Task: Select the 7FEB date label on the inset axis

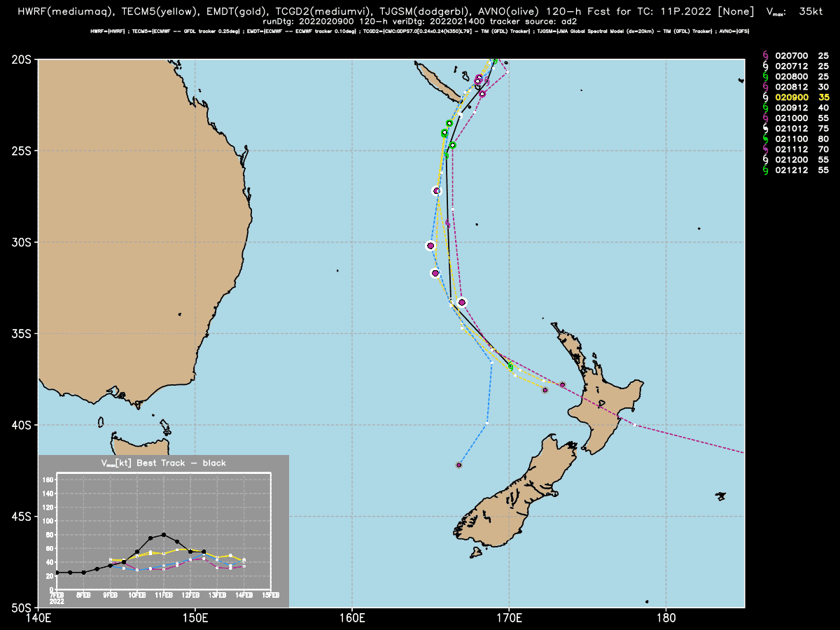Action: coord(56,595)
